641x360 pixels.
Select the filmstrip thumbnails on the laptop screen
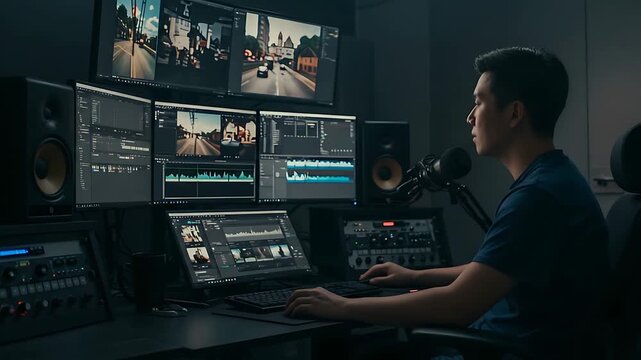[261, 253]
